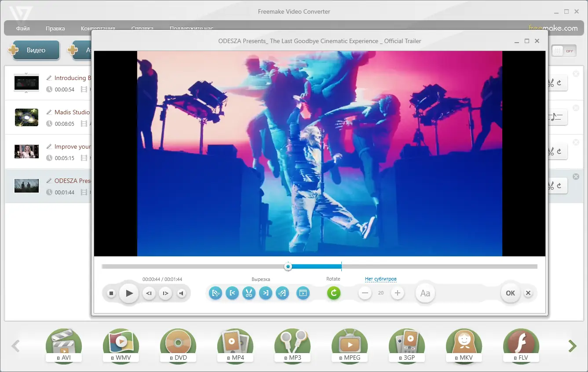Open the Конвертация menu
This screenshot has height=372, width=588.
pyautogui.click(x=98, y=28)
